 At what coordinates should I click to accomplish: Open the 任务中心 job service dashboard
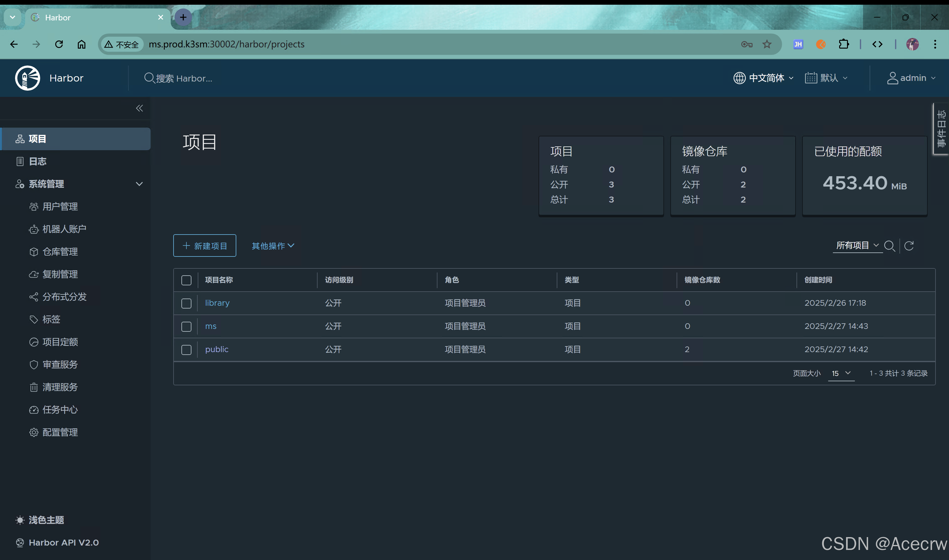[60, 409]
